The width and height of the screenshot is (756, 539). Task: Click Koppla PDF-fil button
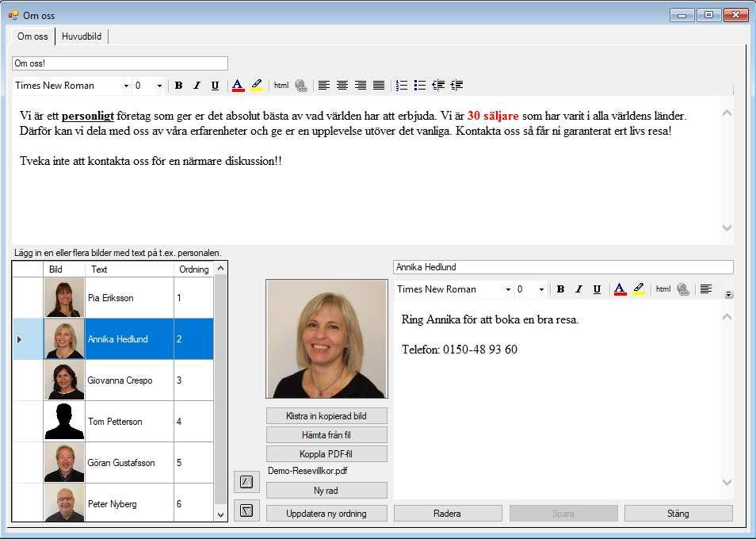[326, 454]
